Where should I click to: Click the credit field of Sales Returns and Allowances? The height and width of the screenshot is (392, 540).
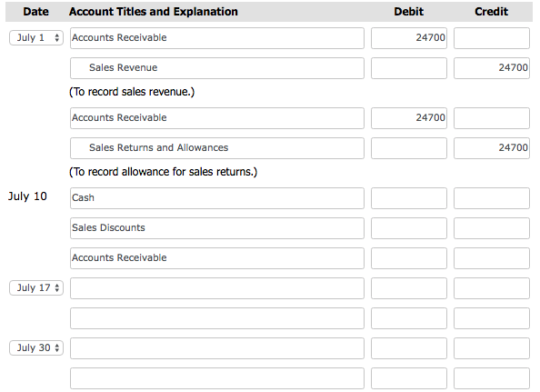pos(492,148)
